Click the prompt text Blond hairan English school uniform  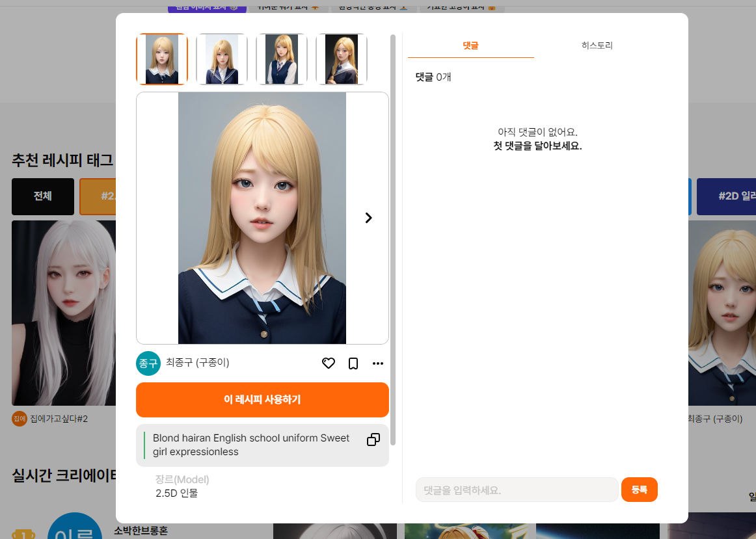click(x=250, y=445)
